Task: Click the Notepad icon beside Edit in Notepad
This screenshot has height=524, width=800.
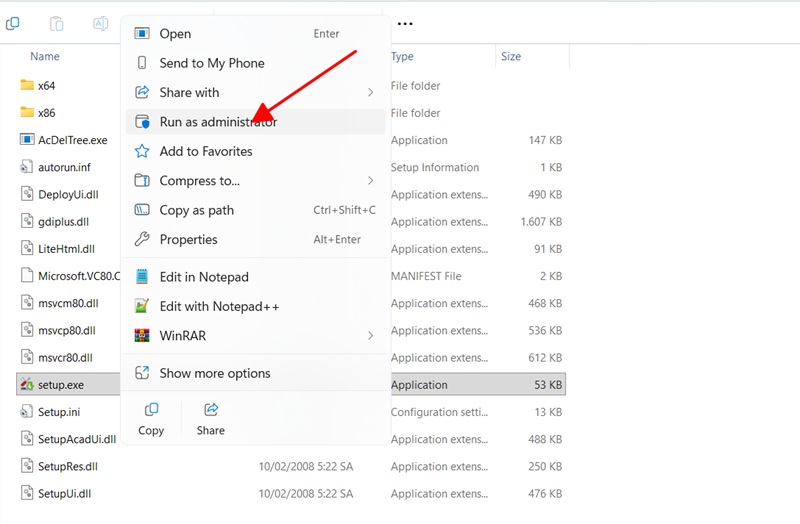Action: [142, 277]
